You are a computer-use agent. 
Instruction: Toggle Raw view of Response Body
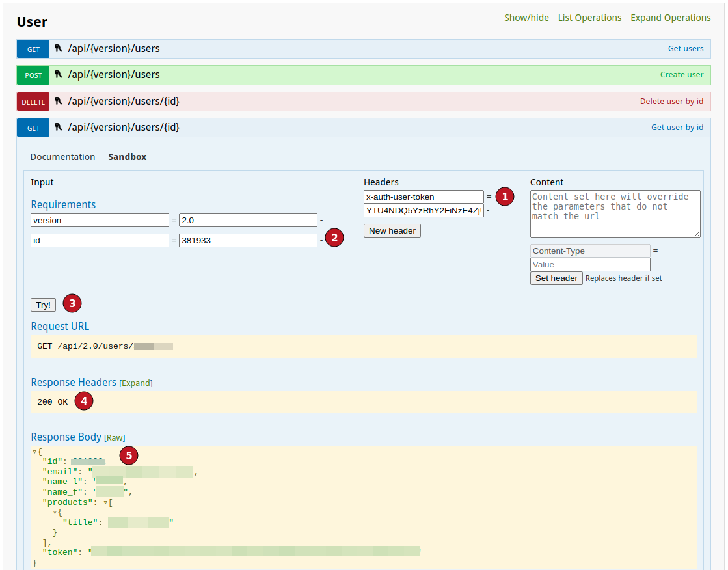coord(115,438)
